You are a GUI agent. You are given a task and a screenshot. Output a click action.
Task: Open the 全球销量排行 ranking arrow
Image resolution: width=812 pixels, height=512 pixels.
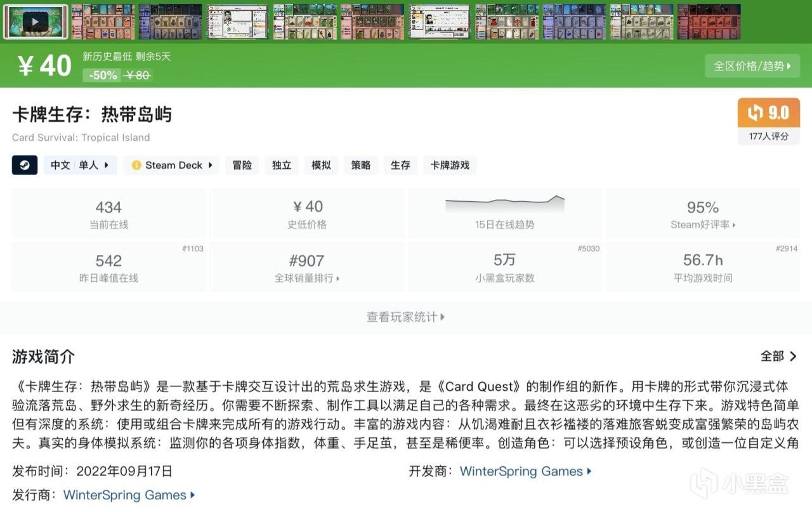click(x=337, y=278)
